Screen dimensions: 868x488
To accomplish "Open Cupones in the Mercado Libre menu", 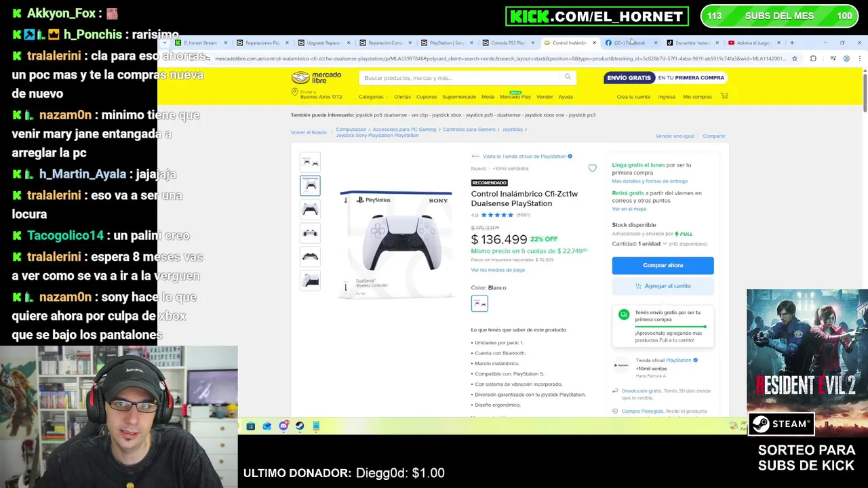I will pos(427,97).
